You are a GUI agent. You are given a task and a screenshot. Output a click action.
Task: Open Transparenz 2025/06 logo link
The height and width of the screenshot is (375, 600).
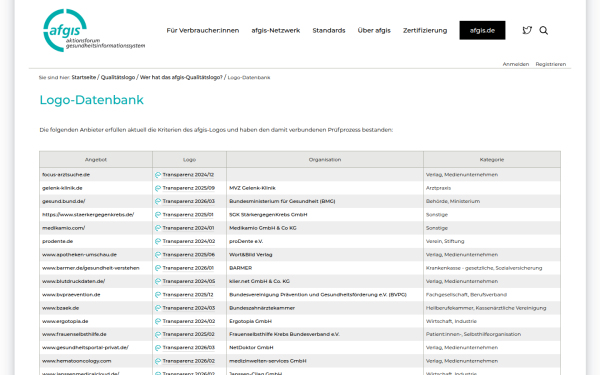pyautogui.click(x=189, y=255)
